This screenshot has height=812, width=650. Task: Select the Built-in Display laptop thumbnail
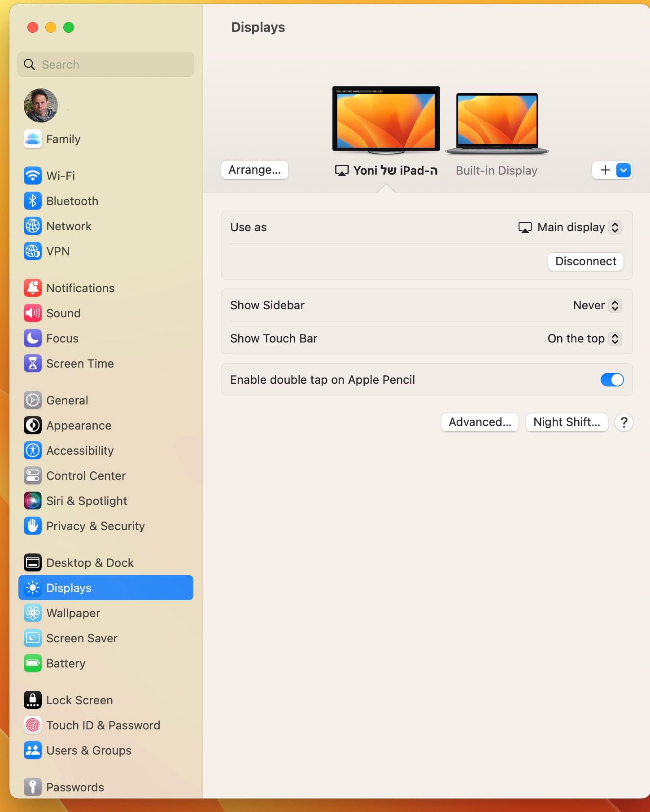[x=497, y=124]
